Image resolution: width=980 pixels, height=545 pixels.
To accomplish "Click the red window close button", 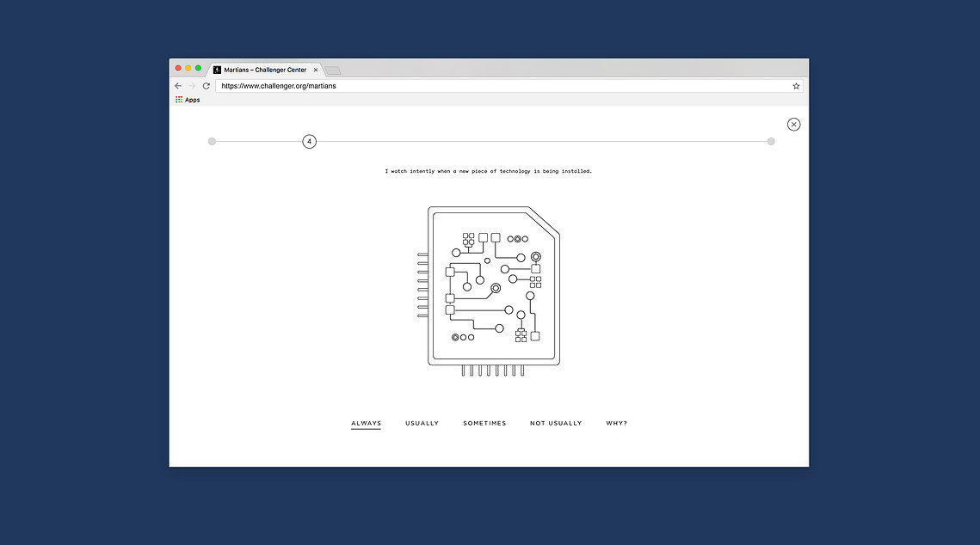I will 178,68.
